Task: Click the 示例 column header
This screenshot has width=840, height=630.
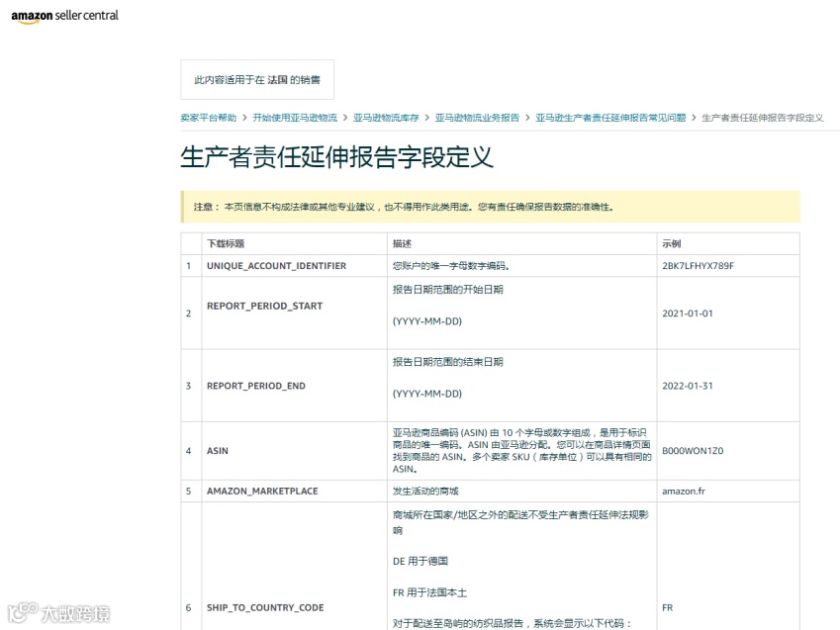Action: 671,243
